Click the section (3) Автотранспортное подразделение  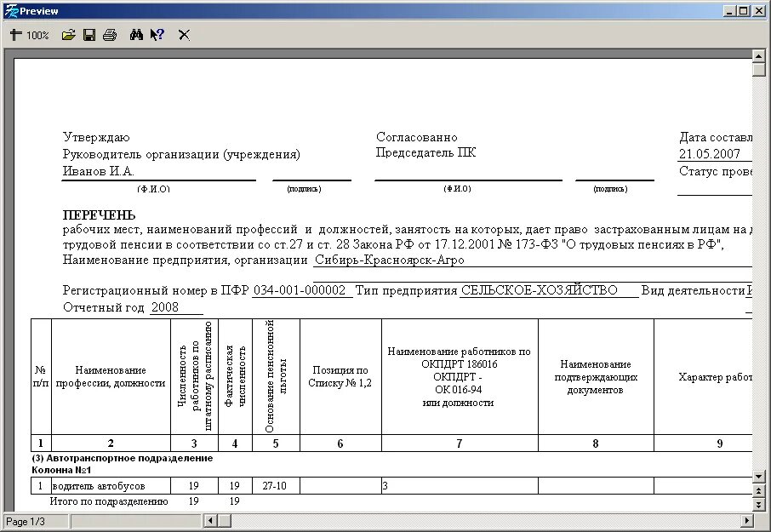123,458
